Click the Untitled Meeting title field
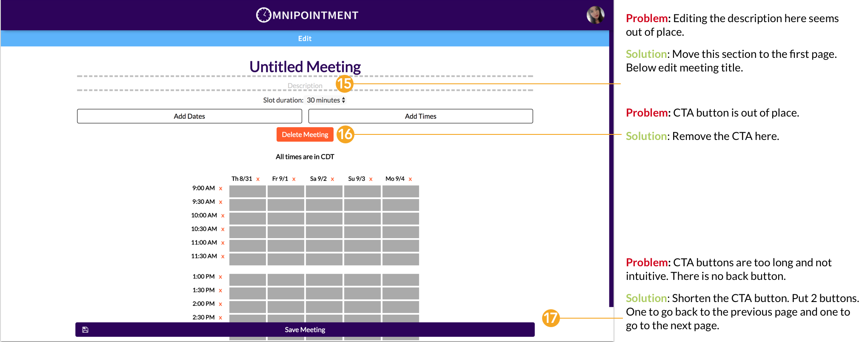The image size is (868, 342). [x=305, y=67]
